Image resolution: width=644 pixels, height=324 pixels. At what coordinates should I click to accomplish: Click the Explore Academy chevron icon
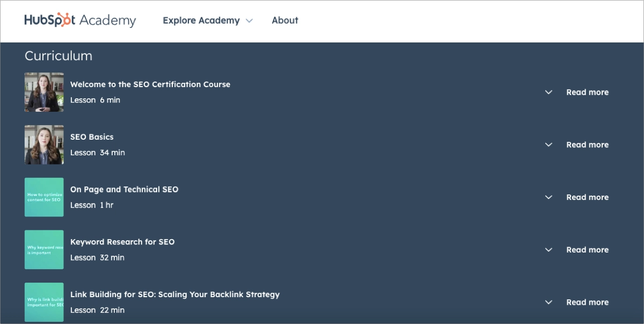click(x=248, y=20)
